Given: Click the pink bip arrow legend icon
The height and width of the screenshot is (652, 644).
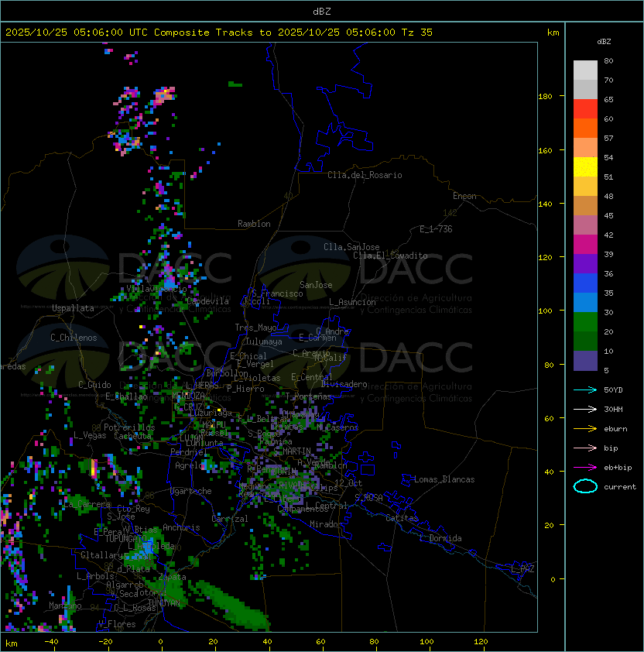Looking at the screenshot, I should click(585, 448).
